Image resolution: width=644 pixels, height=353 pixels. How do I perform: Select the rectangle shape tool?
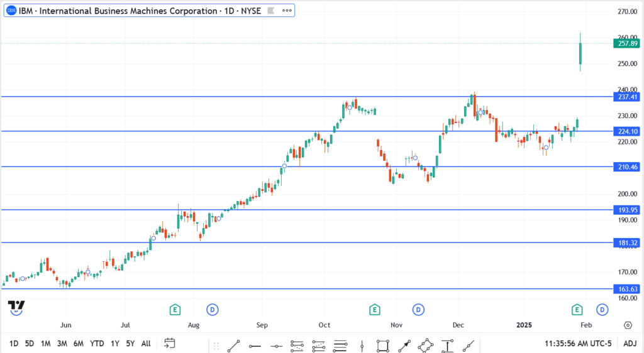click(x=382, y=345)
